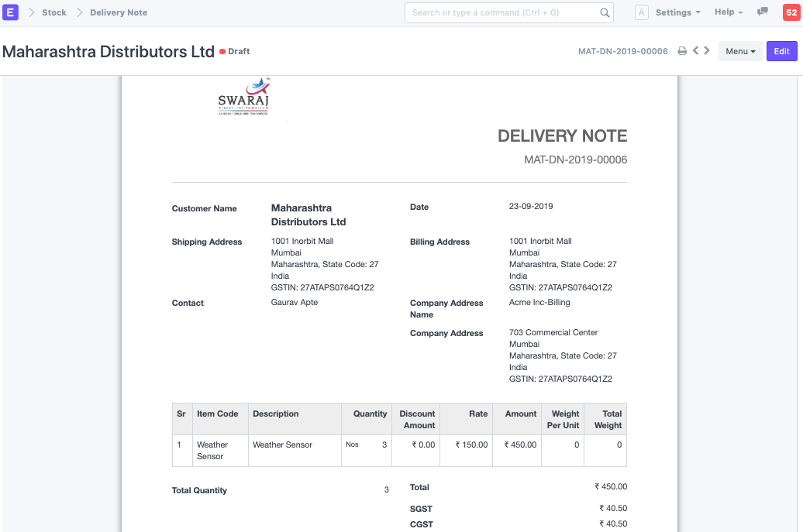Image resolution: width=803 pixels, height=532 pixels.
Task: Click the Draft status indicator
Action: (236, 52)
